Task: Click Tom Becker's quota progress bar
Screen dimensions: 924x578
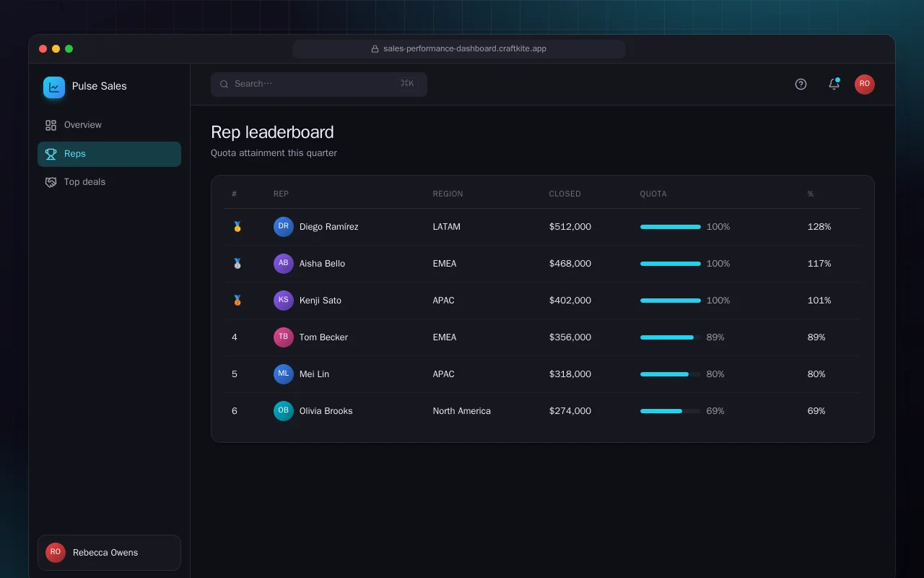Action: [671, 337]
